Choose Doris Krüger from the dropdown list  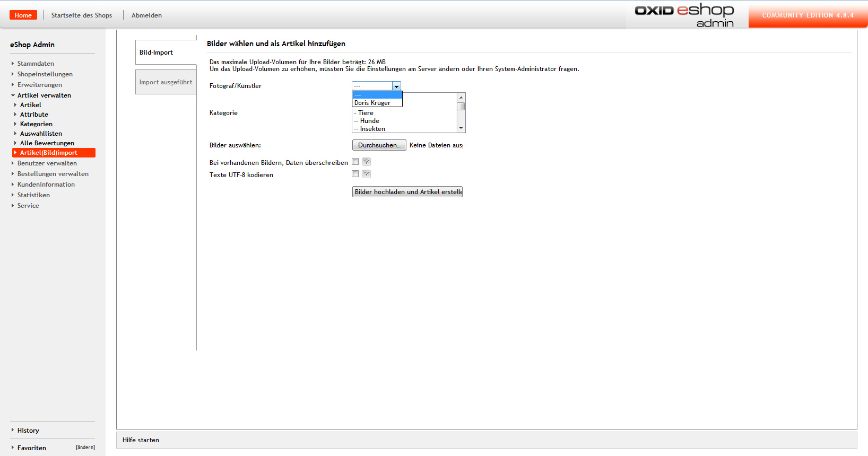(372, 103)
